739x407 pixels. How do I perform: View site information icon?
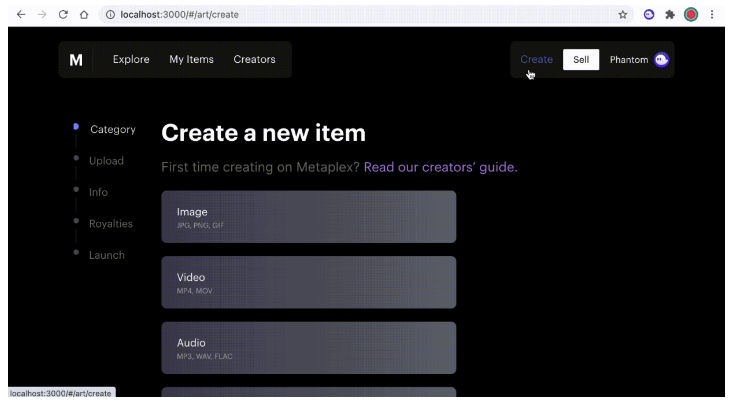[x=110, y=15]
